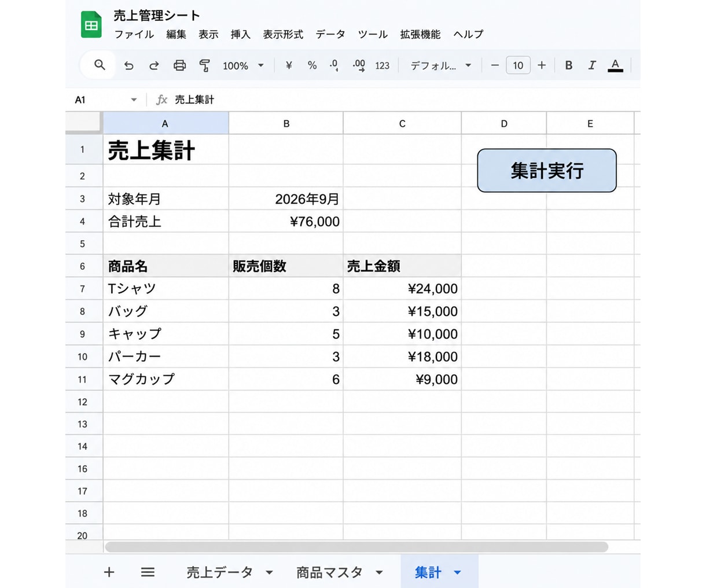Open the 表示 menu

tap(208, 34)
